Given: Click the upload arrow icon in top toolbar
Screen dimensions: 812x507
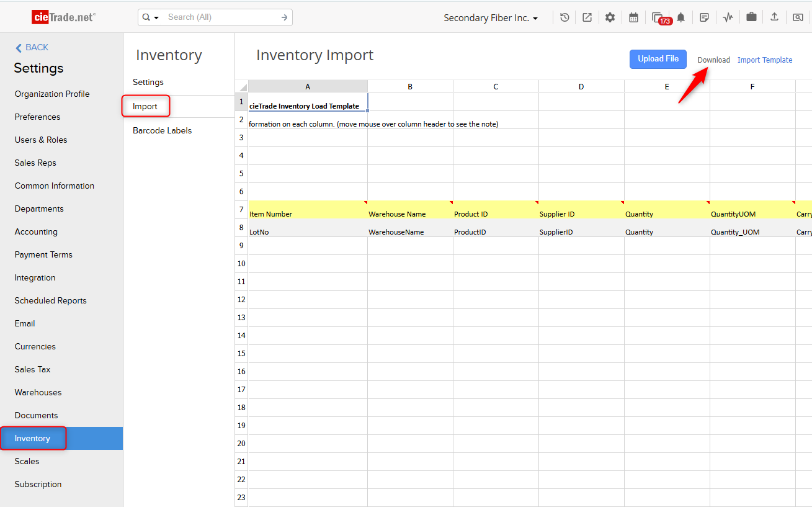Looking at the screenshot, I should [774, 17].
